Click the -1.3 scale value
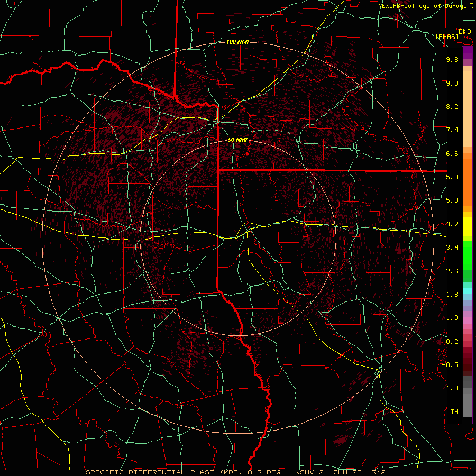The width and height of the screenshot is (476, 476). coord(450,388)
